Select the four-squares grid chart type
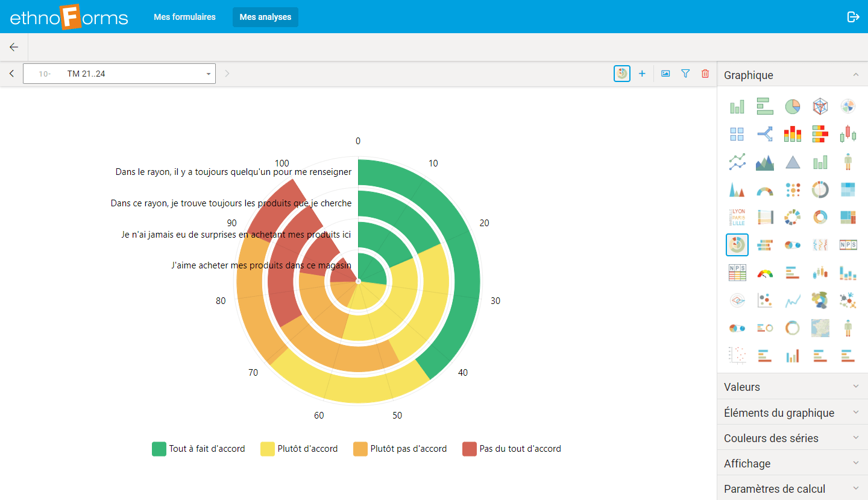Screen dimensions: 868x500 click(x=737, y=134)
